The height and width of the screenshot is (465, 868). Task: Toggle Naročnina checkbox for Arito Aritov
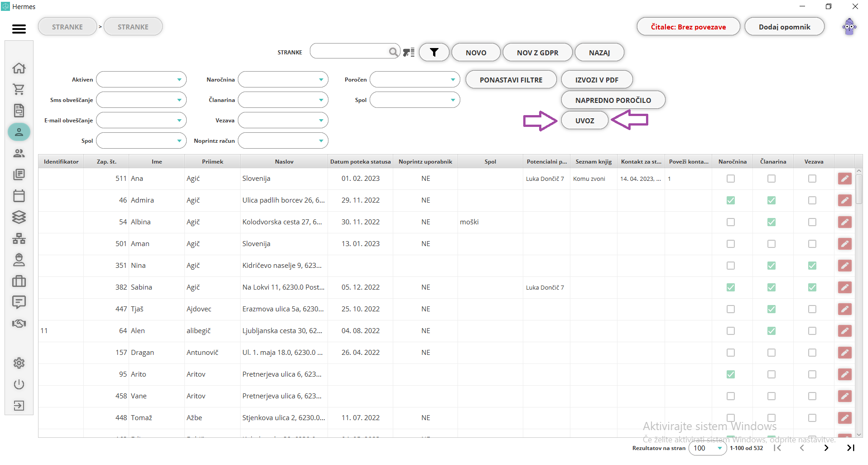point(731,374)
